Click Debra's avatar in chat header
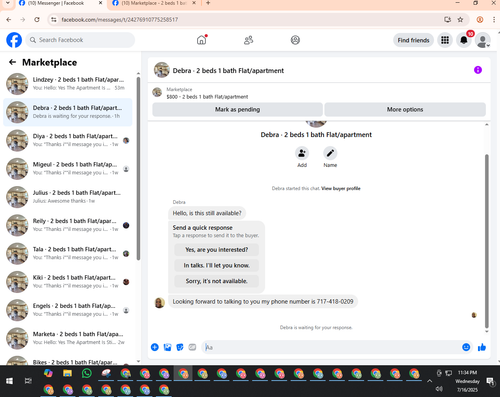 point(162,70)
